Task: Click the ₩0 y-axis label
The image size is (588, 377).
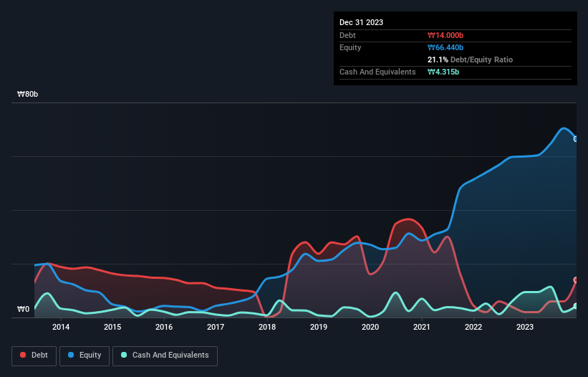Action: coord(23,309)
